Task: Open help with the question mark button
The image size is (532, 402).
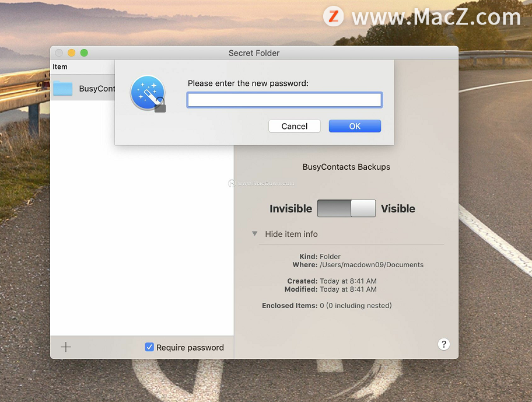Action: pos(443,344)
